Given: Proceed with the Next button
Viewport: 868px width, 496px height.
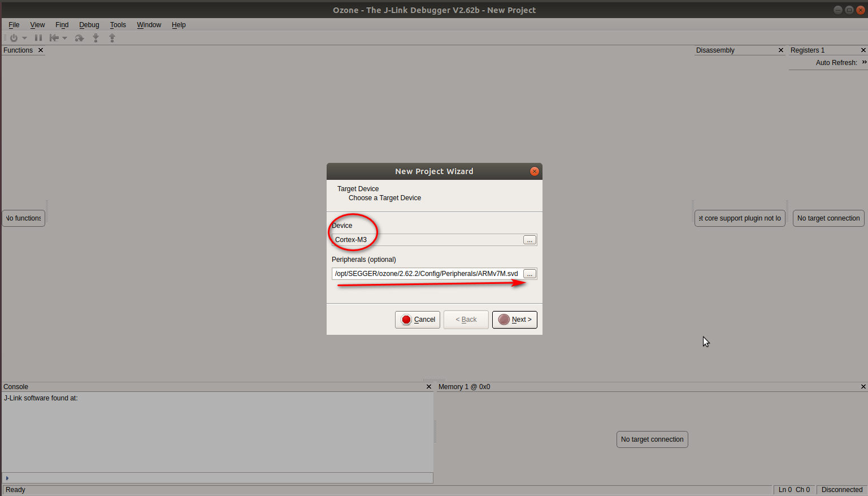Looking at the screenshot, I should pyautogui.click(x=515, y=320).
